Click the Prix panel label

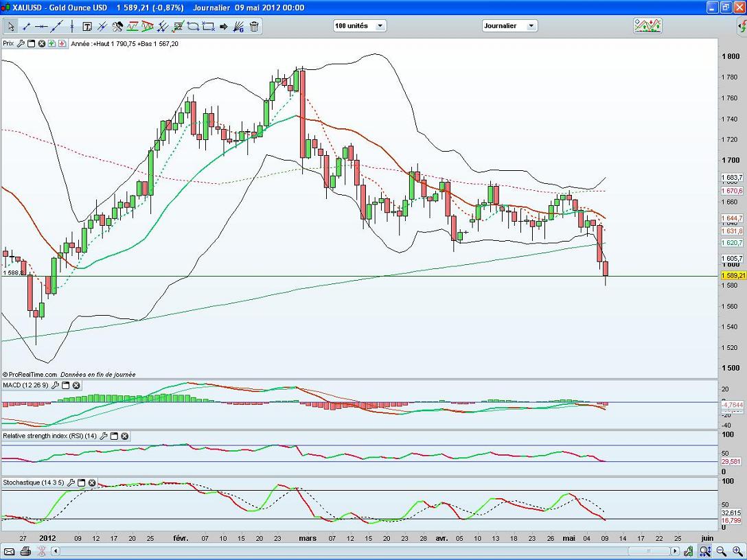tap(8, 43)
